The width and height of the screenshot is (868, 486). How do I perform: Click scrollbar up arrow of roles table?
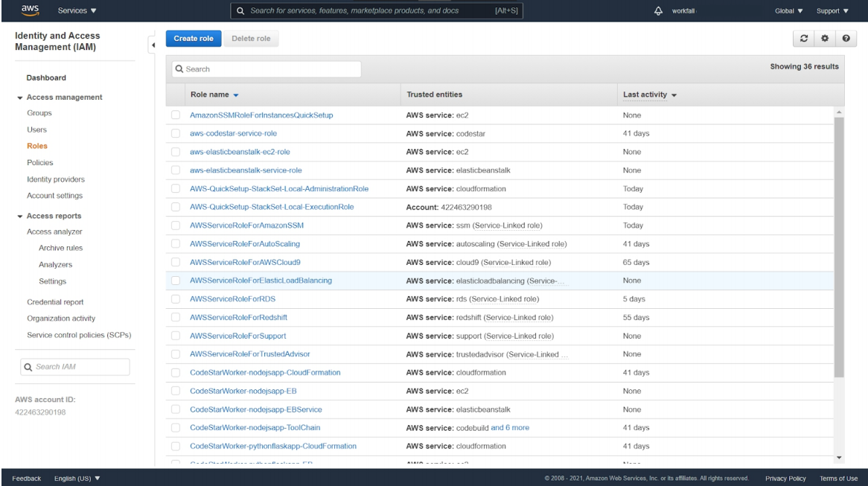tap(839, 112)
